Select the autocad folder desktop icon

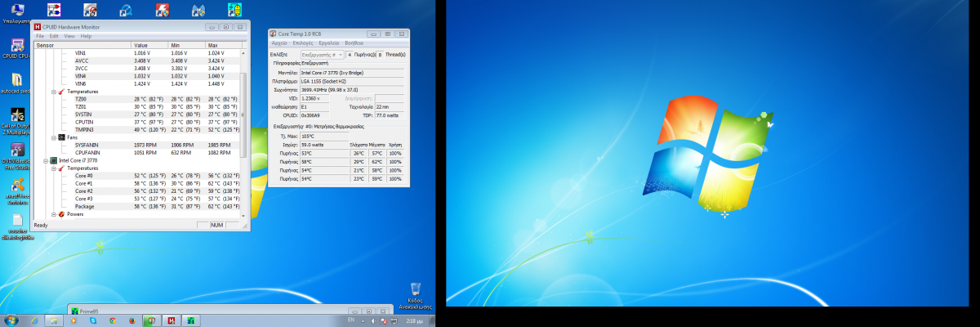pos(17,83)
